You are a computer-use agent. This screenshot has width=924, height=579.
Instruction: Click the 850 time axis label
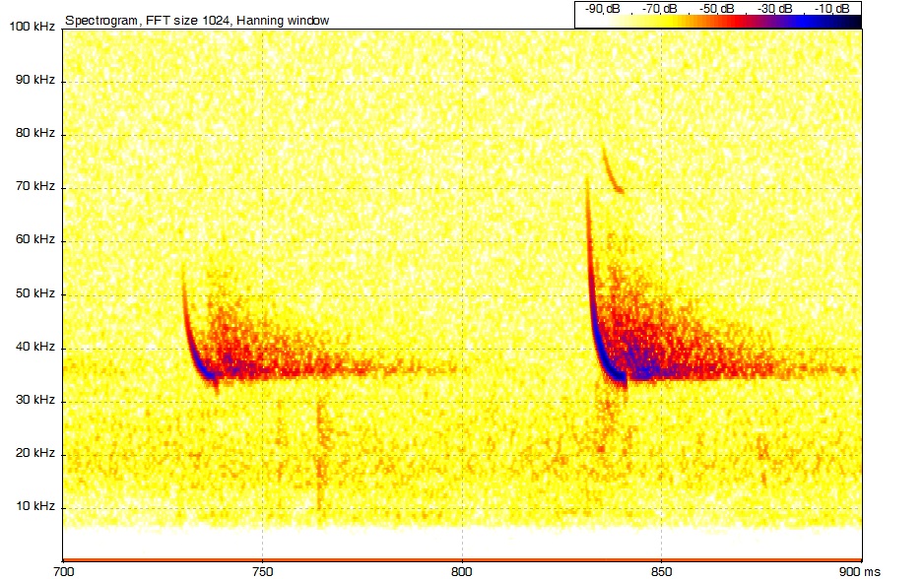coord(661,571)
